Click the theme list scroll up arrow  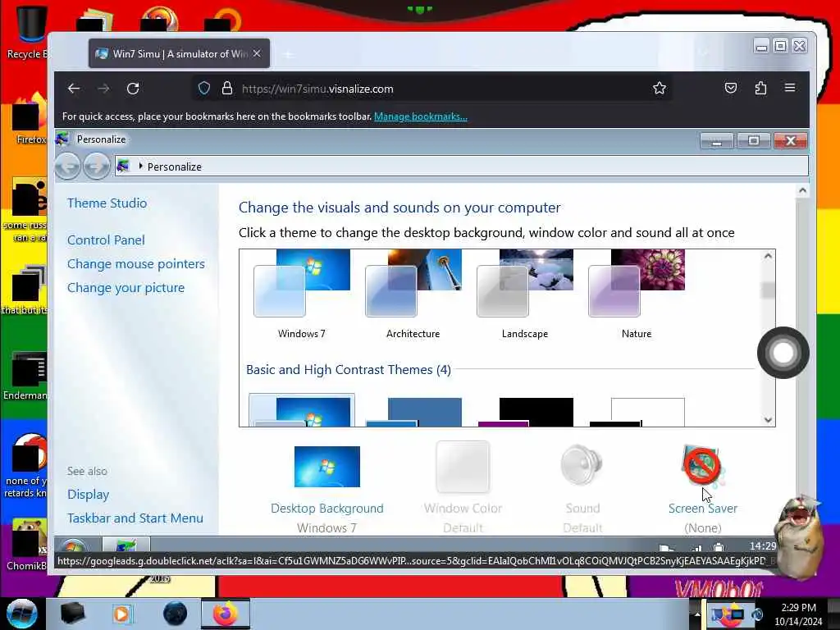(768, 256)
